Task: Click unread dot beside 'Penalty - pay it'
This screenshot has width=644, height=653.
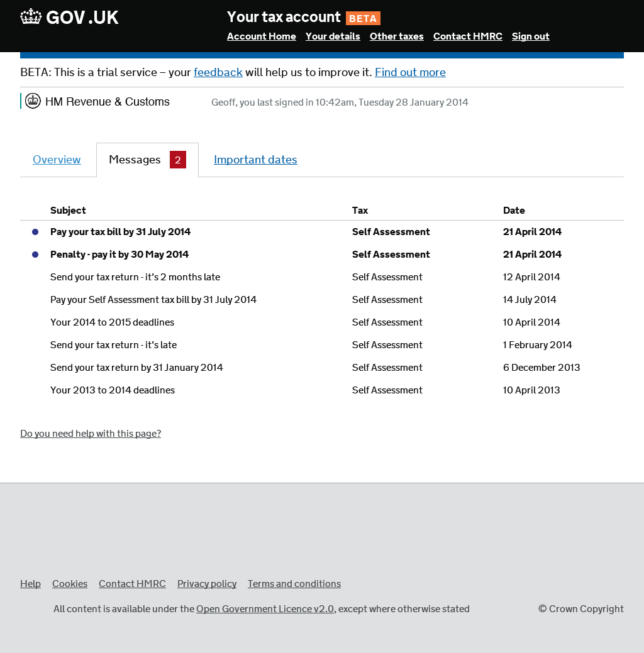Action: (x=35, y=255)
